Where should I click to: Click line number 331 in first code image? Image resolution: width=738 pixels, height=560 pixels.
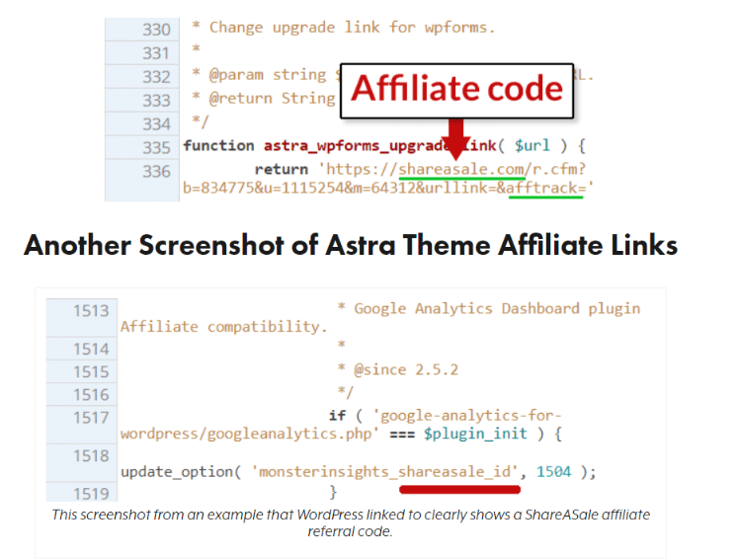(x=156, y=53)
